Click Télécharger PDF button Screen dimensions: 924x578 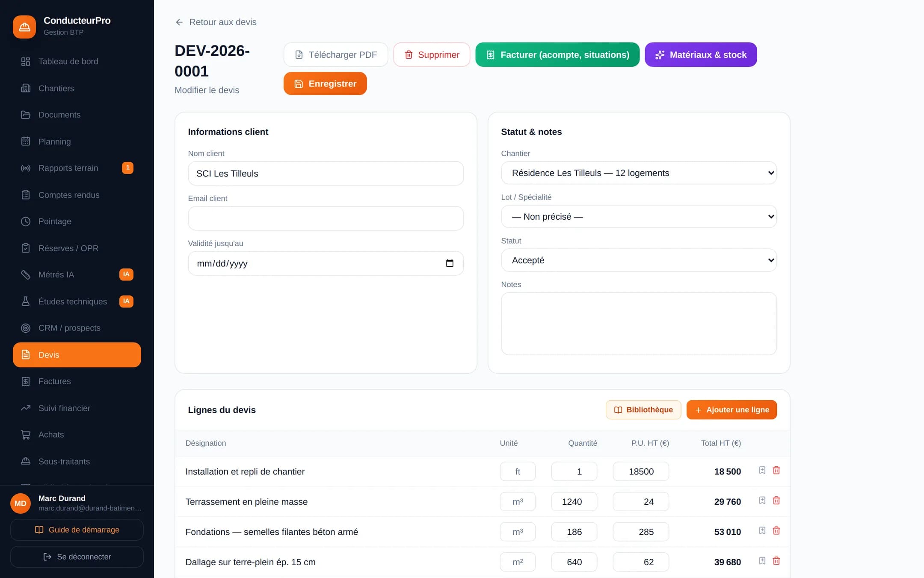click(x=336, y=55)
